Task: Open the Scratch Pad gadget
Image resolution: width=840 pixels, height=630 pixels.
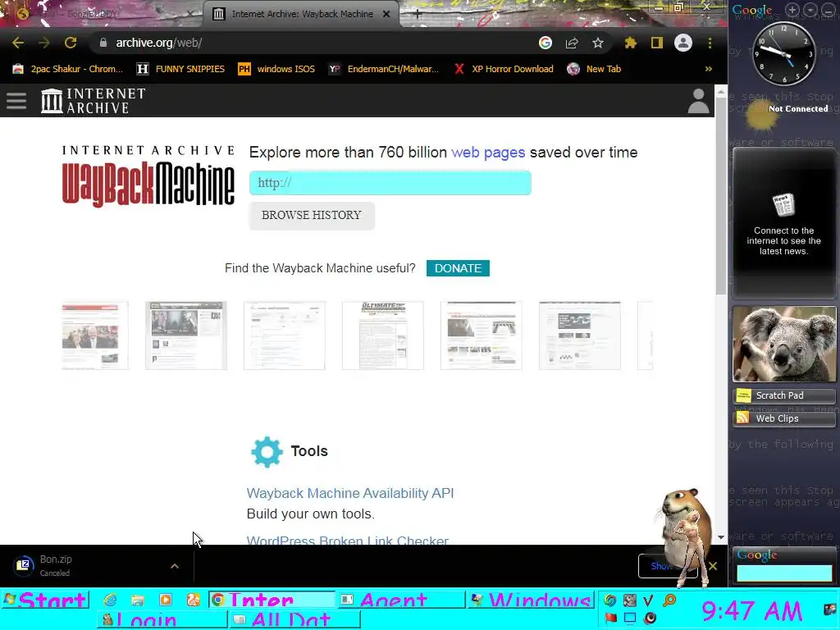Action: [x=784, y=395]
